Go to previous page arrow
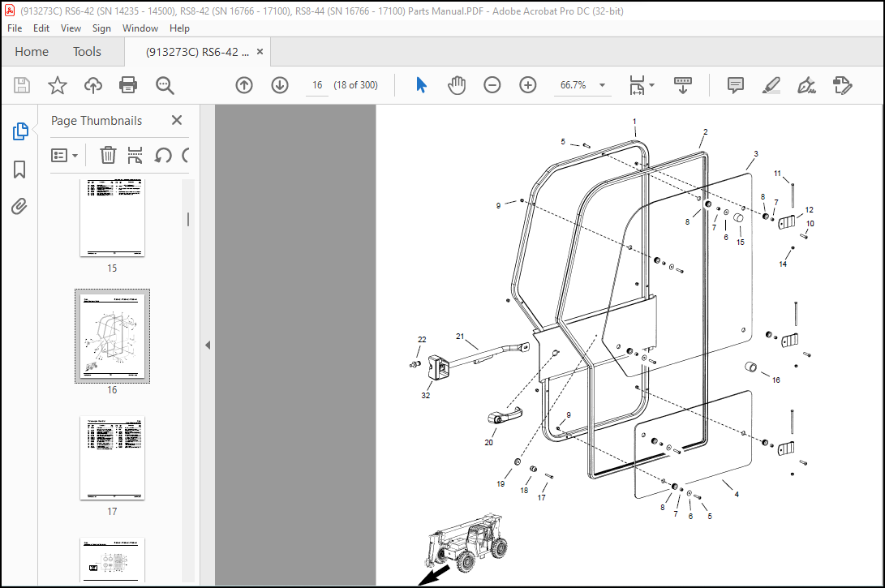The width and height of the screenshot is (885, 588). coord(244,85)
